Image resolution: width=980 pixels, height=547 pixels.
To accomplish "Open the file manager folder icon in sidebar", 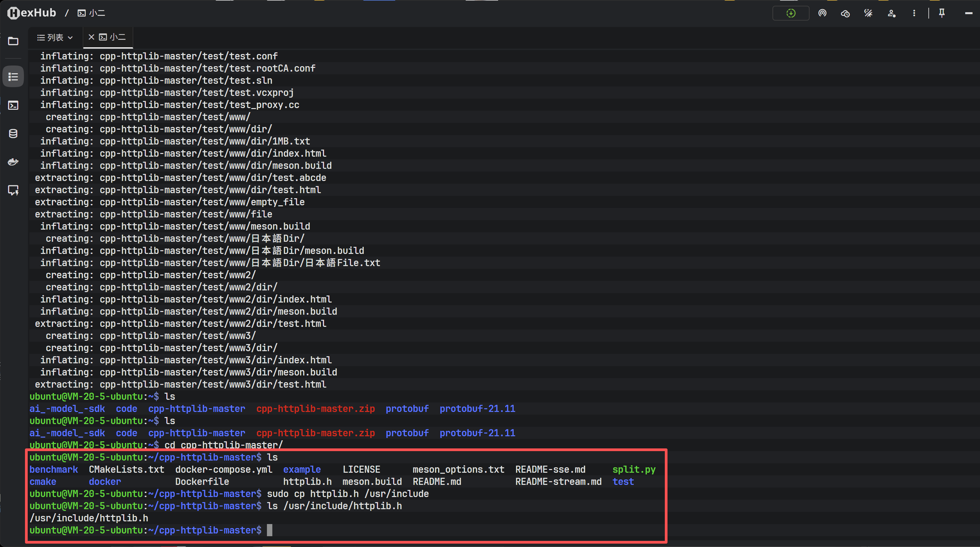I will pos(13,41).
